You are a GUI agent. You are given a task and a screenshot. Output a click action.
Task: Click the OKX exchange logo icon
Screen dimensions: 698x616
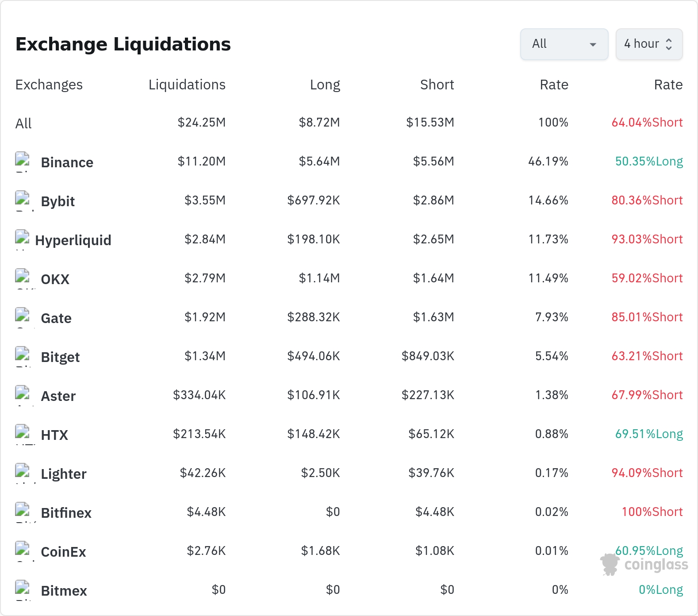[x=22, y=279]
